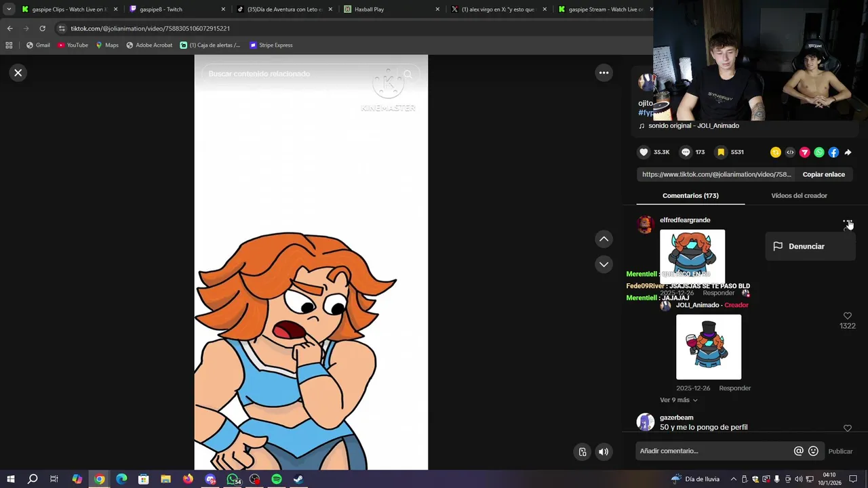868x488 pixels.
Task: Share the video to Facebook
Action: click(833, 152)
